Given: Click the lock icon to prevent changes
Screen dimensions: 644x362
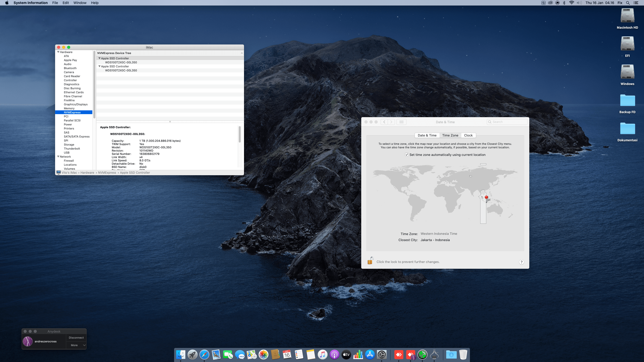Looking at the screenshot, I should (370, 261).
